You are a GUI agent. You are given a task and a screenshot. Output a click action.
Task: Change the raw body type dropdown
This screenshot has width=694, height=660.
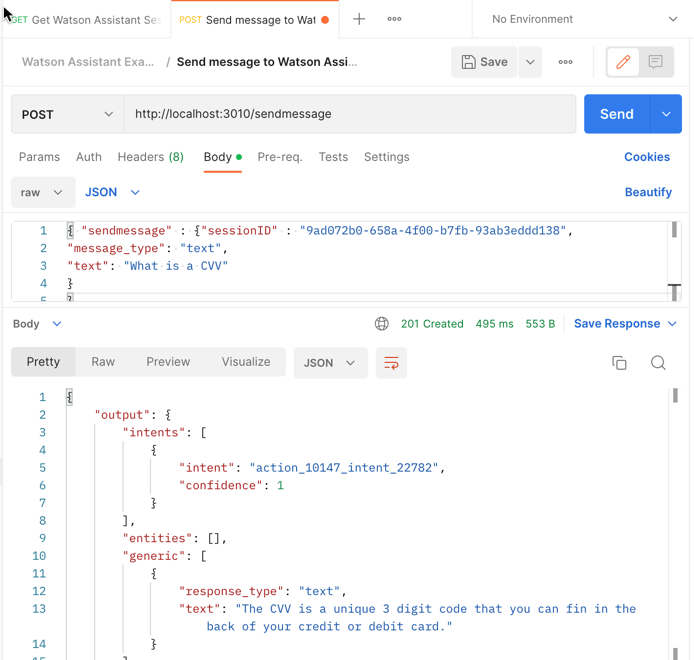tap(43, 192)
